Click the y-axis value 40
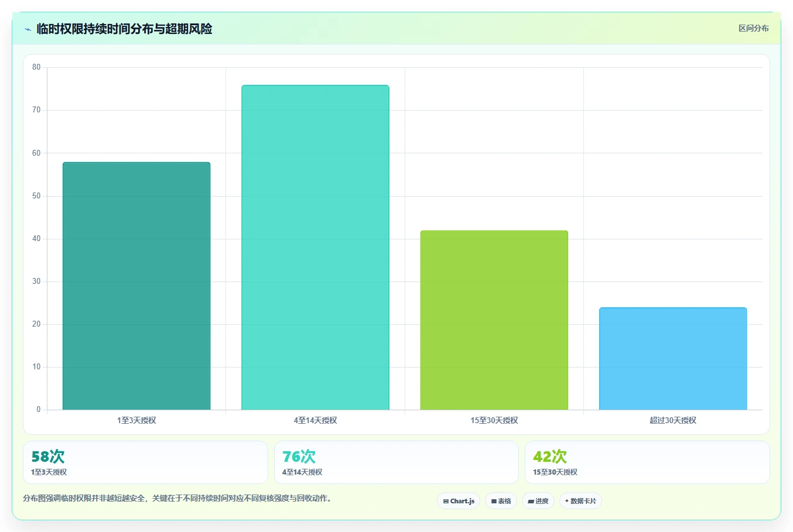Image resolution: width=793 pixels, height=532 pixels. (36, 239)
